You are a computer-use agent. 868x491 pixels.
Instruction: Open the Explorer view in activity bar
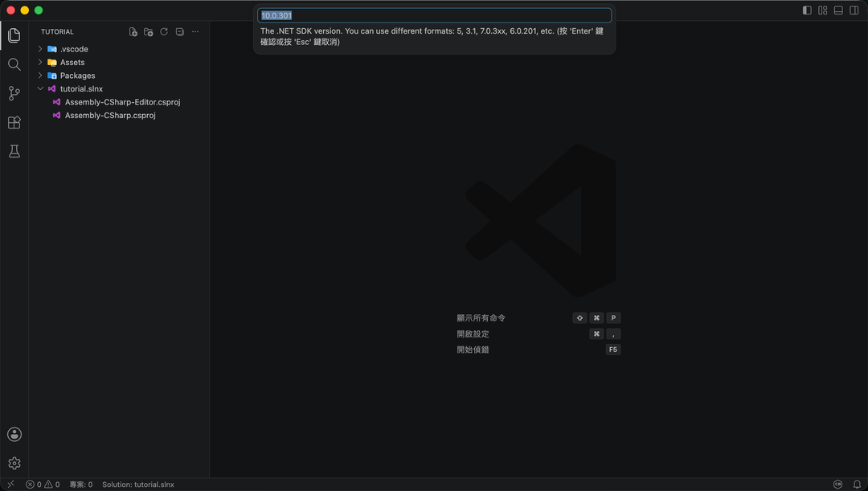(x=14, y=35)
